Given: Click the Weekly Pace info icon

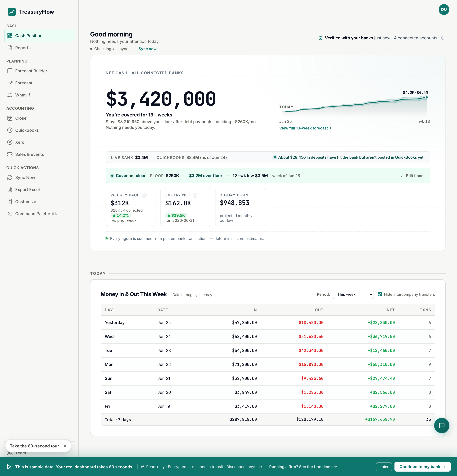Looking at the screenshot, I should click(144, 195).
